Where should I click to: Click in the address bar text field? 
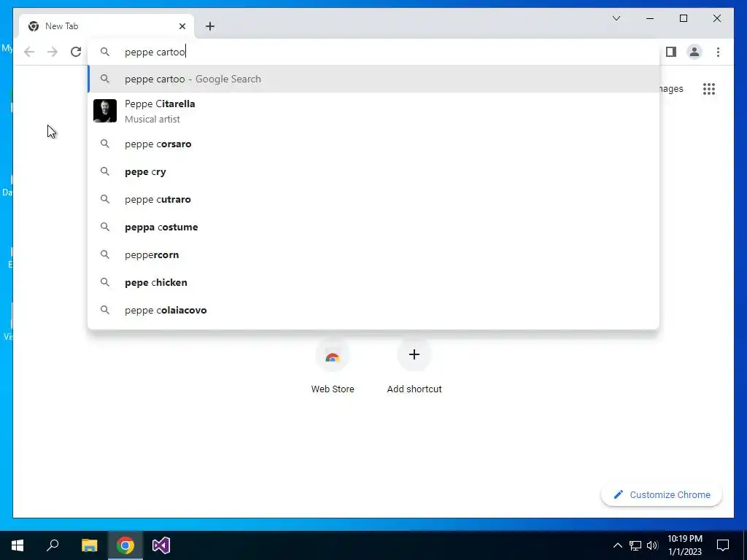[373, 52]
